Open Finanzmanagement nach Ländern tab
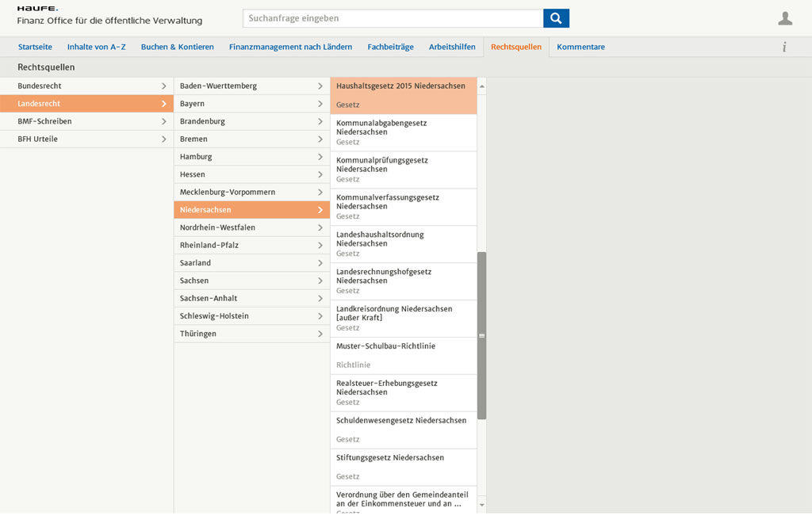Screen dimensions: 812x531 click(x=290, y=47)
